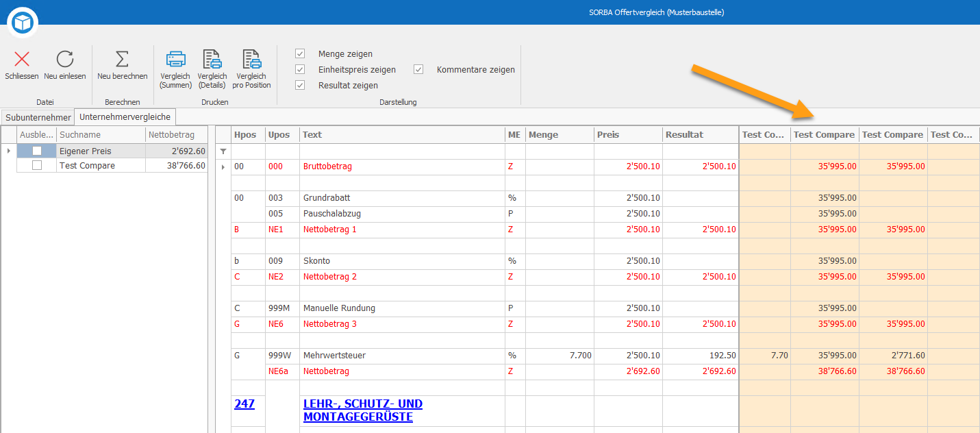The height and width of the screenshot is (433, 980).
Task: Click the Nettobetrag 3 text cell
Action: (x=402, y=324)
